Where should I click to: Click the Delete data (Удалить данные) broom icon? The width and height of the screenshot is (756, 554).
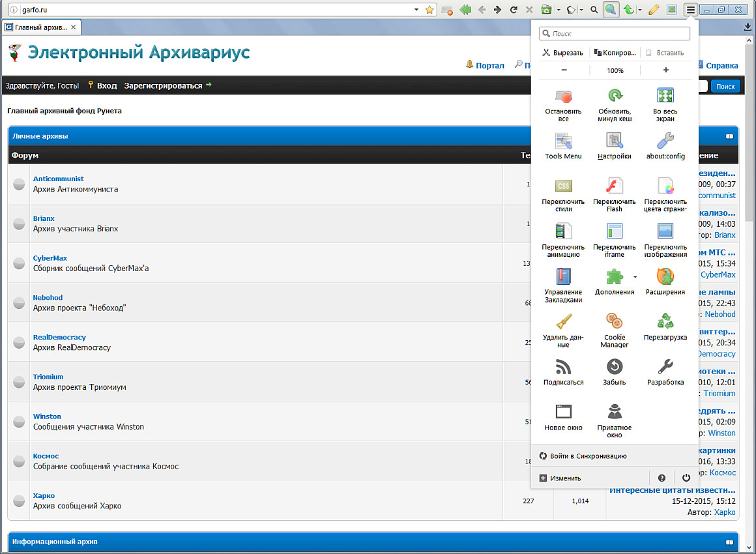[x=563, y=321]
